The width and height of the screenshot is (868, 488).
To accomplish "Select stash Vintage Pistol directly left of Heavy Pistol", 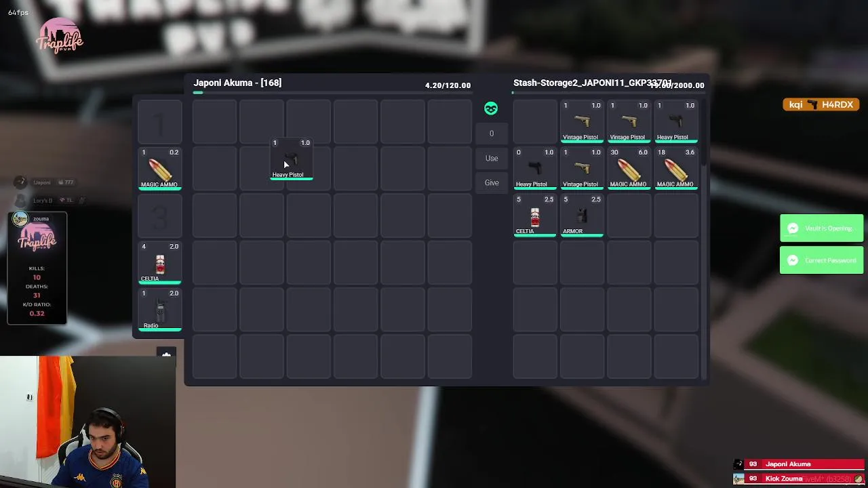I will (x=629, y=122).
